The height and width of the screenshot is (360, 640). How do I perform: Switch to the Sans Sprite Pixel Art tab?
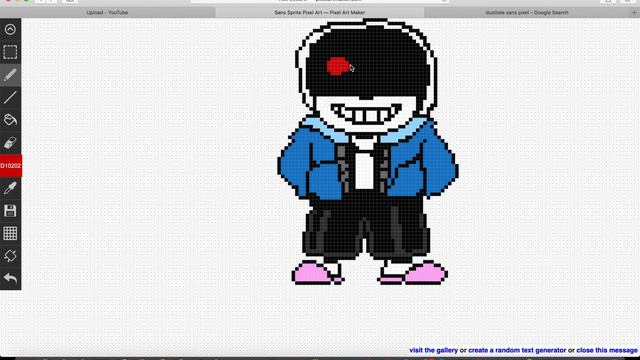click(320, 13)
